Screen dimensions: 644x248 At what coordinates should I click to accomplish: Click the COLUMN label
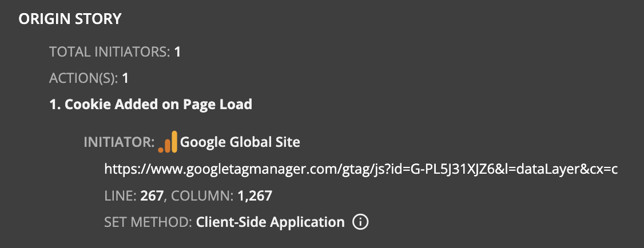click(x=201, y=196)
